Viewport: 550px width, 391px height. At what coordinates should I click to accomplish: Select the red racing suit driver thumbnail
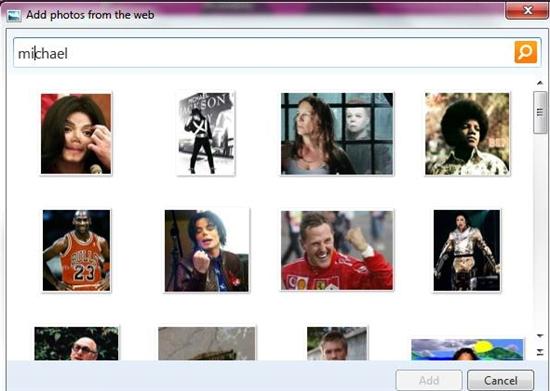tap(337, 250)
